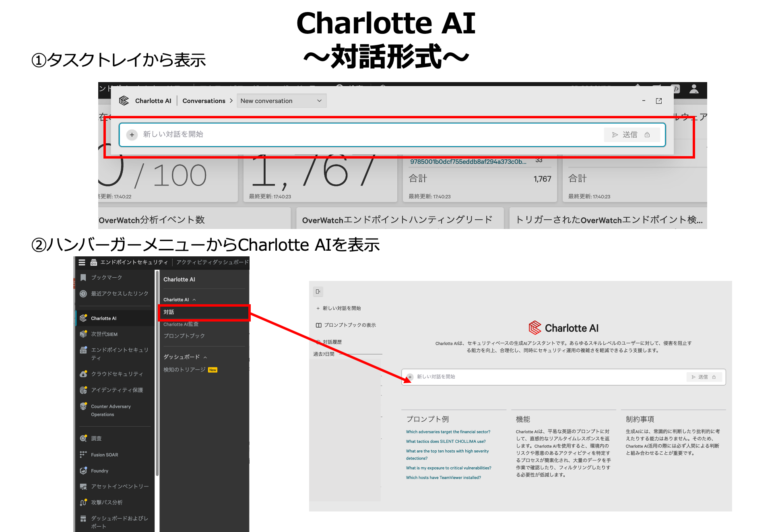Click the plus icon in tray popup input
776x532 pixels.
[x=132, y=134]
